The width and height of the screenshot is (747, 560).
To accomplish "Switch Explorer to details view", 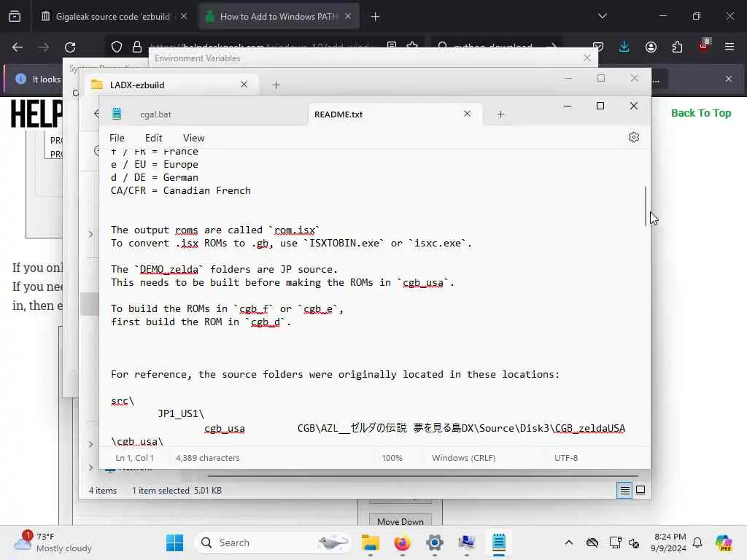I will coord(624,490).
